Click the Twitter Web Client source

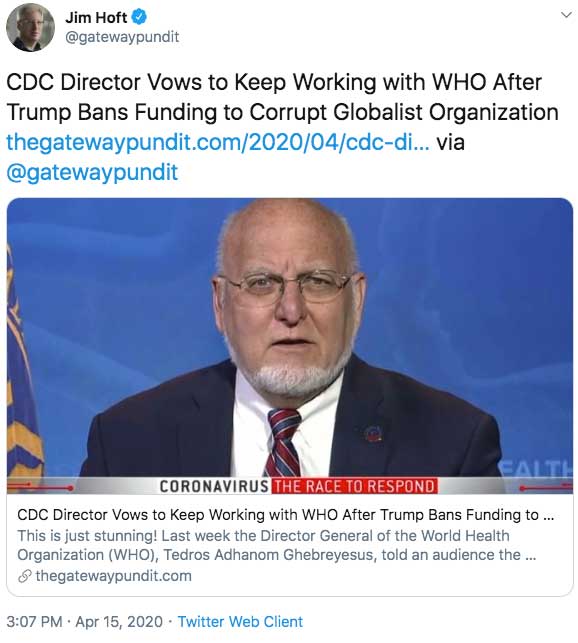(240, 622)
